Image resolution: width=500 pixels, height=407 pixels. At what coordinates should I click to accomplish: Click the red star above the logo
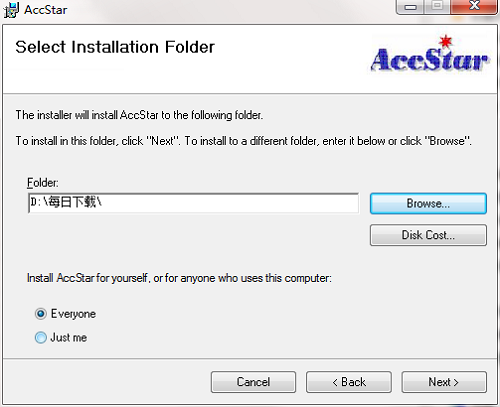[x=446, y=41]
